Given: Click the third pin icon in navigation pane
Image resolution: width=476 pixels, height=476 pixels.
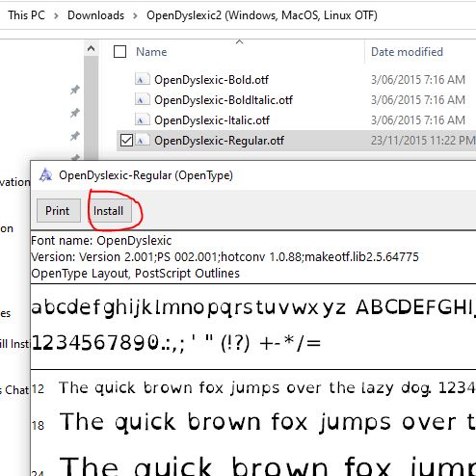Looking at the screenshot, I should point(74,136).
